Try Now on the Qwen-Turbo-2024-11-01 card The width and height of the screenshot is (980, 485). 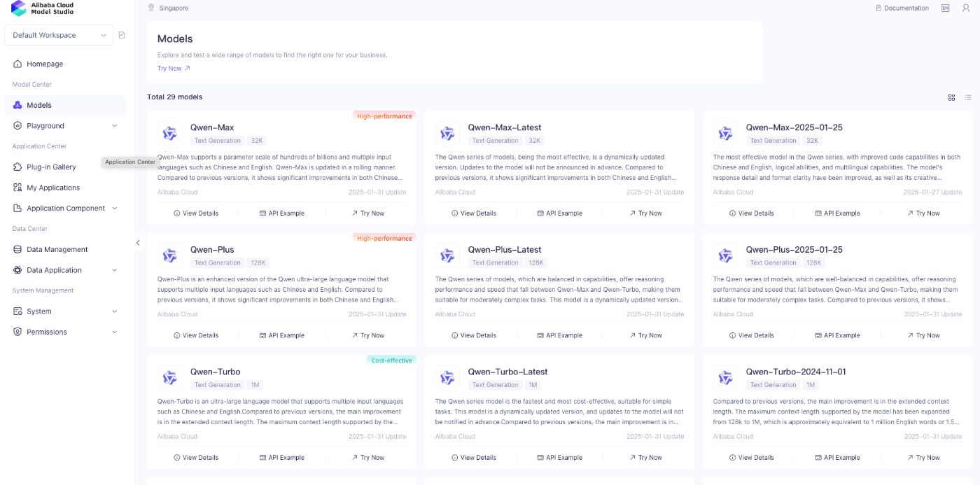point(924,458)
